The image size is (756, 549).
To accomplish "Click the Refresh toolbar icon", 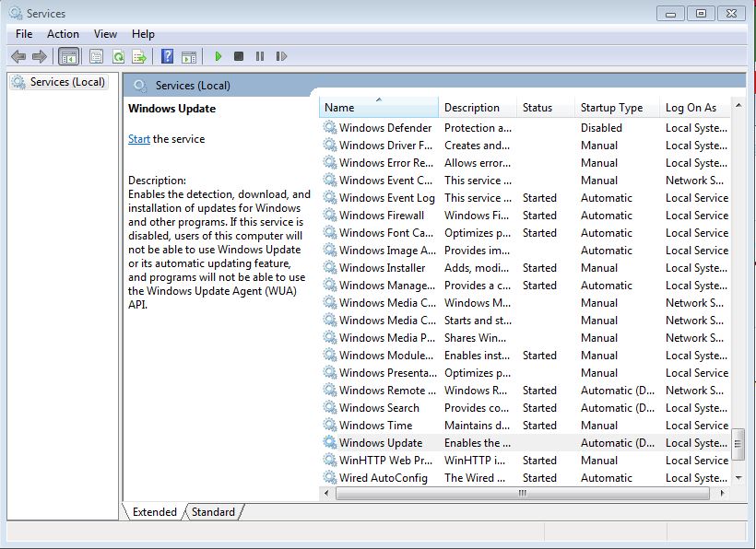I will click(x=118, y=57).
